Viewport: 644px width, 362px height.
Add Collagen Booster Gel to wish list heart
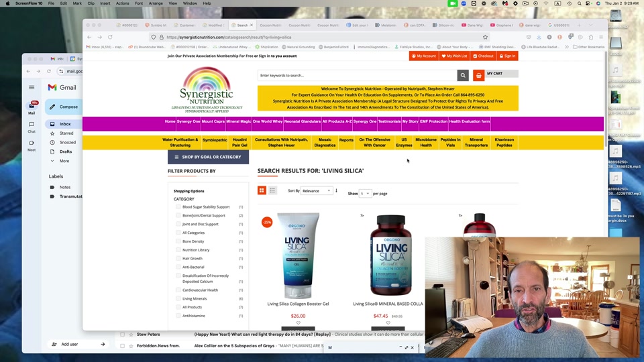pyautogui.click(x=298, y=323)
